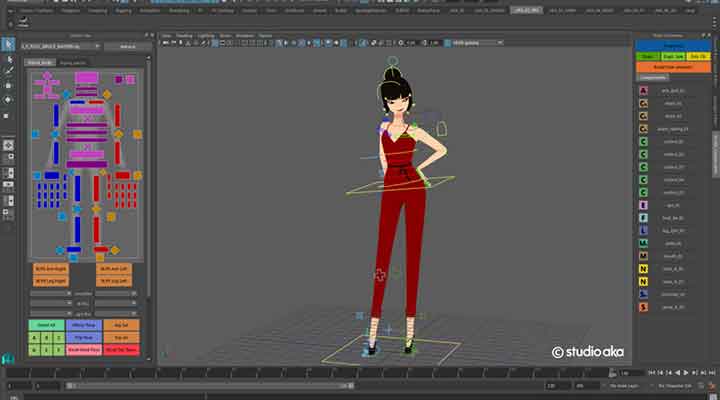
Task: Expand the first dropdown below IK/FK buttons
Action: tap(50, 293)
